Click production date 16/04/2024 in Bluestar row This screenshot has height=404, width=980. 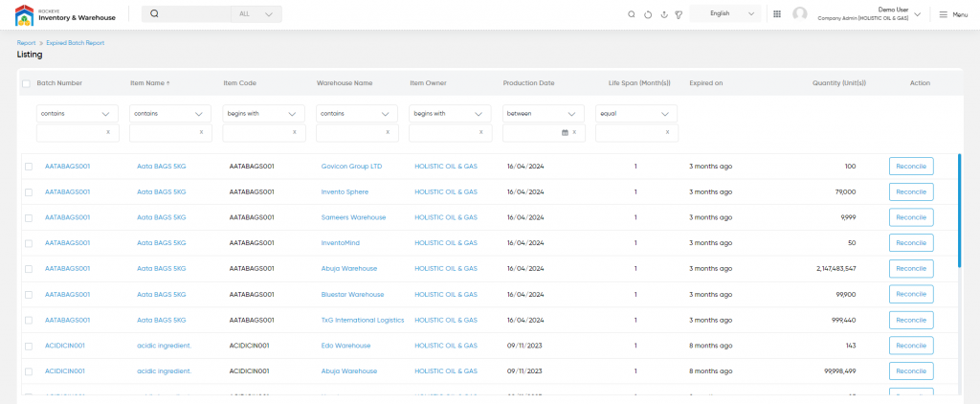(525, 295)
